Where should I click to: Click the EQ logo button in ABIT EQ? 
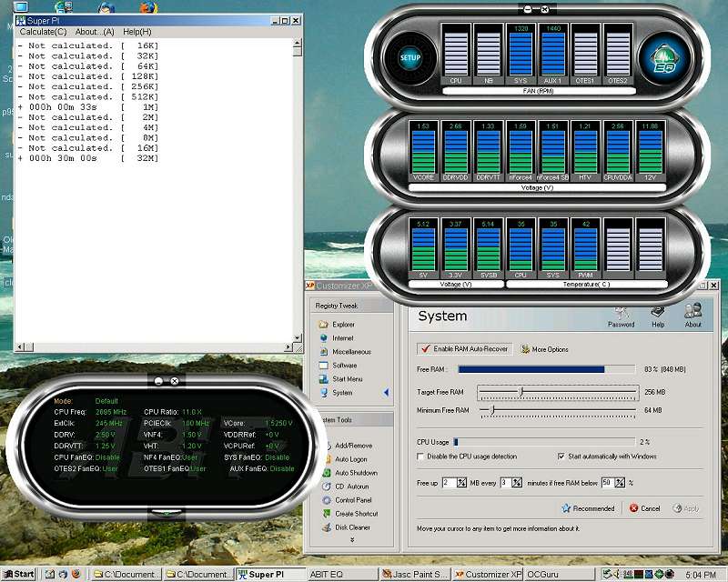(x=664, y=58)
